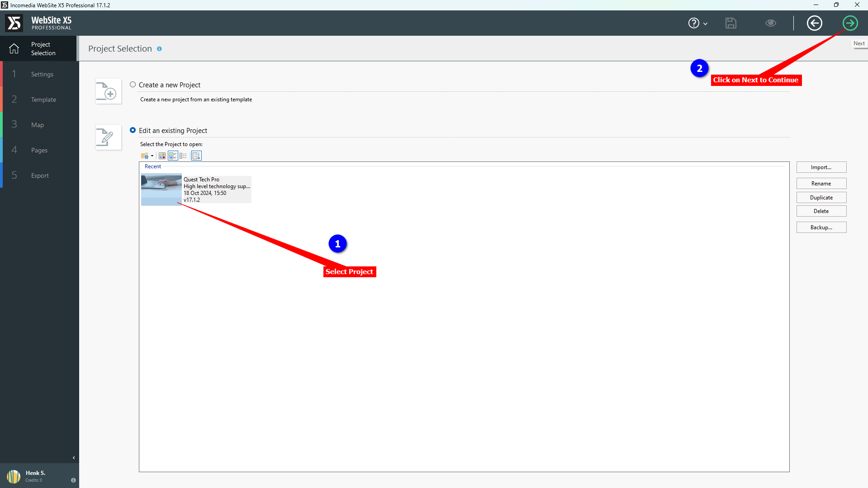868x488 pixels.
Task: Click 'Create a new project from existing template' text
Action: click(x=196, y=99)
